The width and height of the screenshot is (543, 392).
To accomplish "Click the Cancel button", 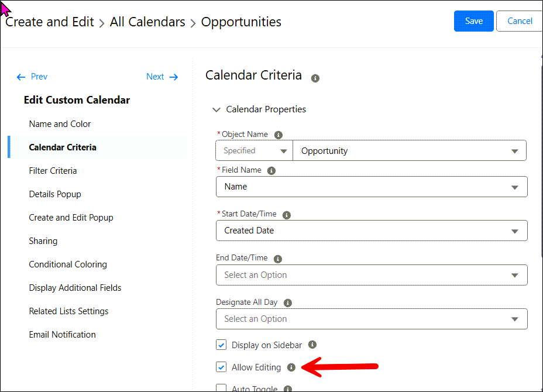I will [519, 21].
